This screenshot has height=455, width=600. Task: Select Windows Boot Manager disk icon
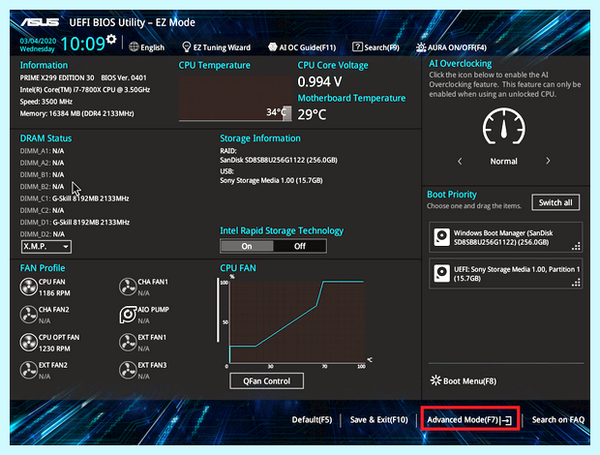coord(442,237)
